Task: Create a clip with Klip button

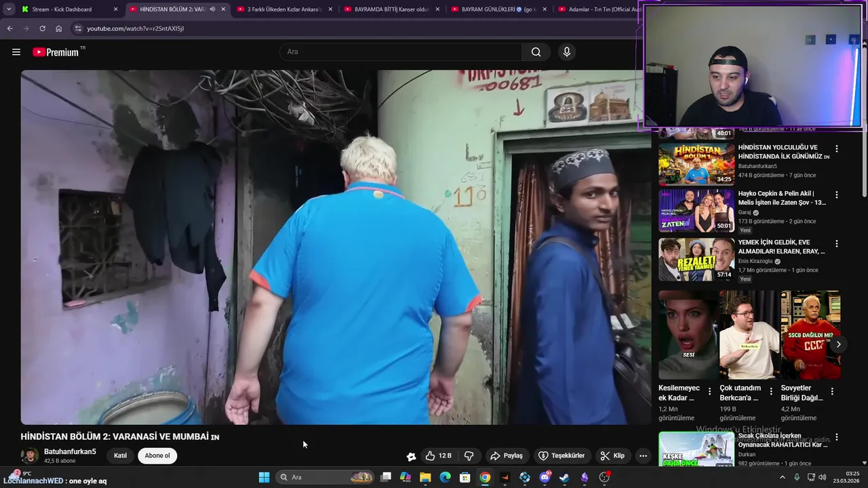Action: [612, 455]
